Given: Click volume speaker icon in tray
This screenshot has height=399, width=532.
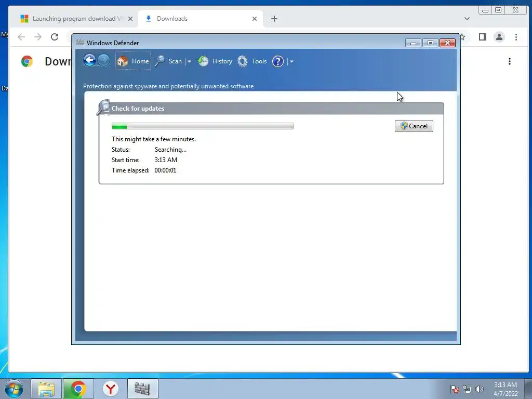Looking at the screenshot, I should pos(480,389).
